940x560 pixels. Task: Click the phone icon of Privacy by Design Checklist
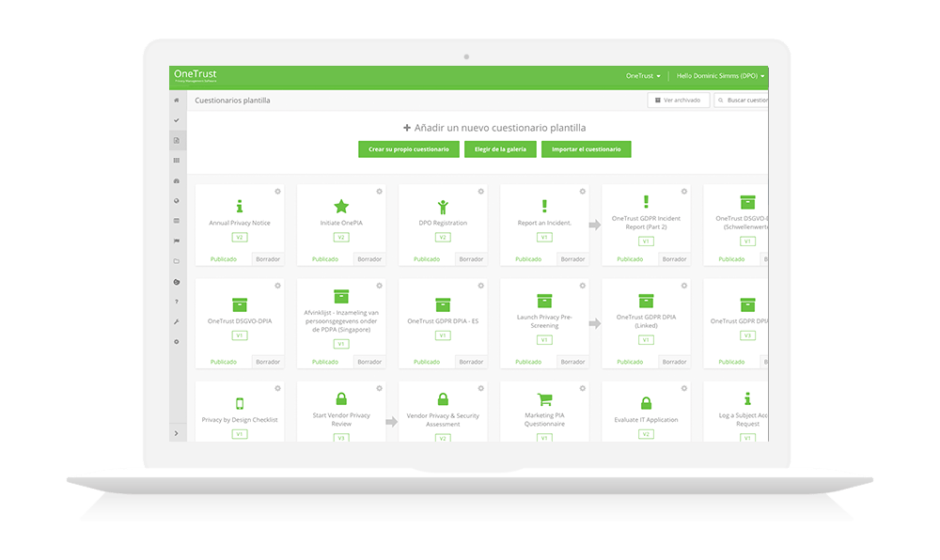pos(240,403)
